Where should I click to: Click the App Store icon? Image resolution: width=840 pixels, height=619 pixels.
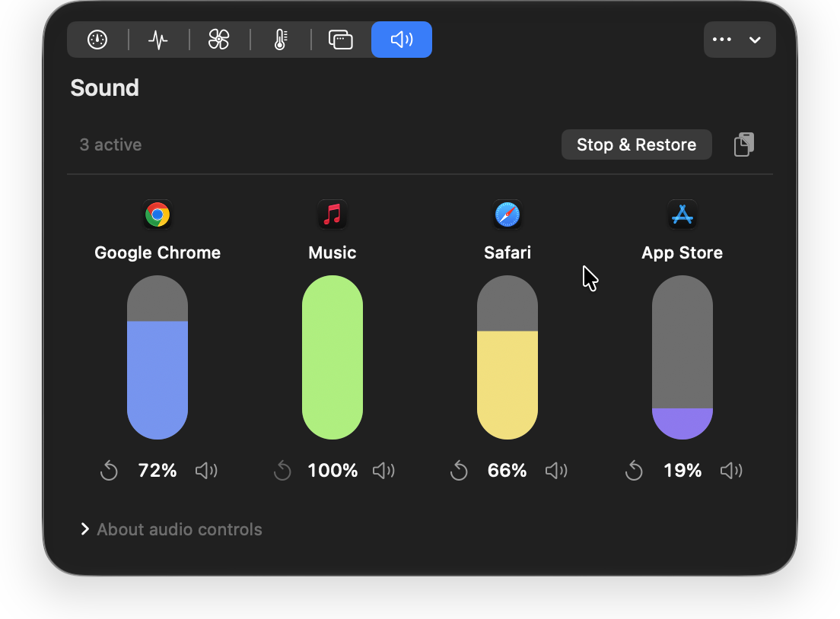pos(682,214)
